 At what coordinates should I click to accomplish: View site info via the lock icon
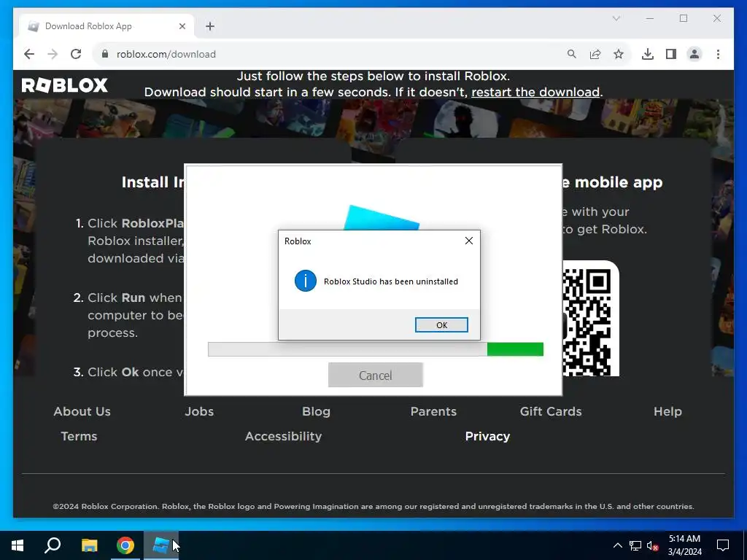pos(105,54)
